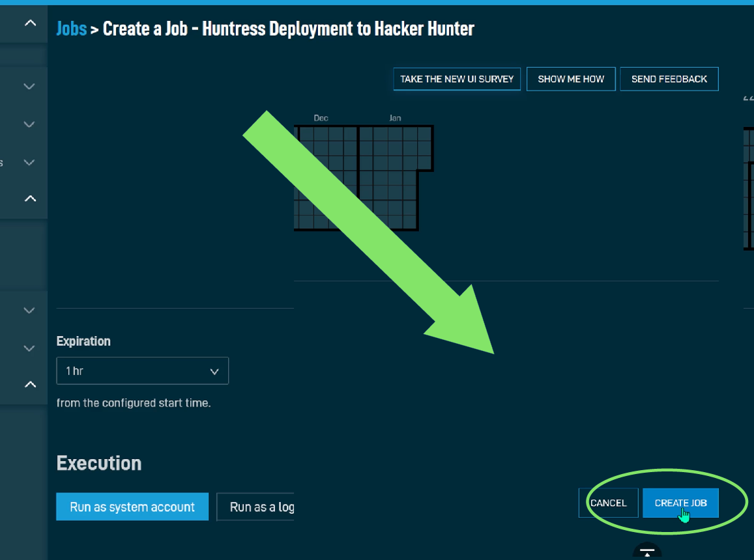Expand the lowest down-chevron section in the sidebar
The width and height of the screenshot is (754, 560).
click(x=29, y=348)
